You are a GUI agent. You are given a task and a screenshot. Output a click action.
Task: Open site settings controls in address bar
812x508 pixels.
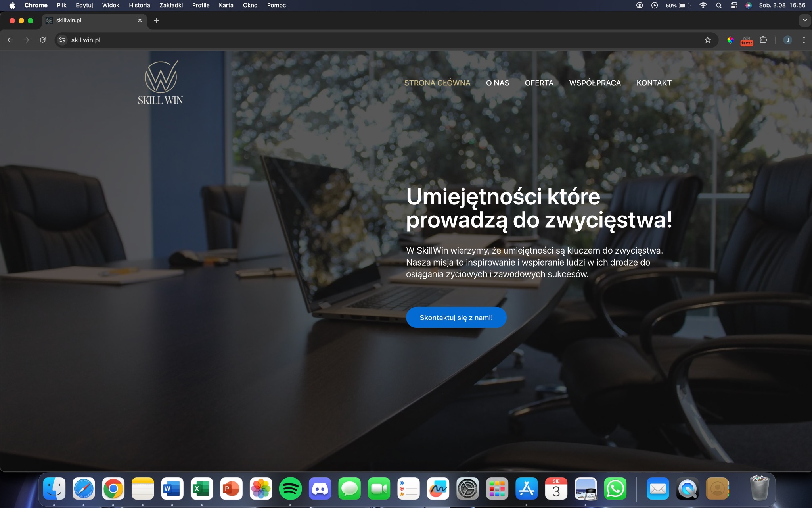[62, 40]
